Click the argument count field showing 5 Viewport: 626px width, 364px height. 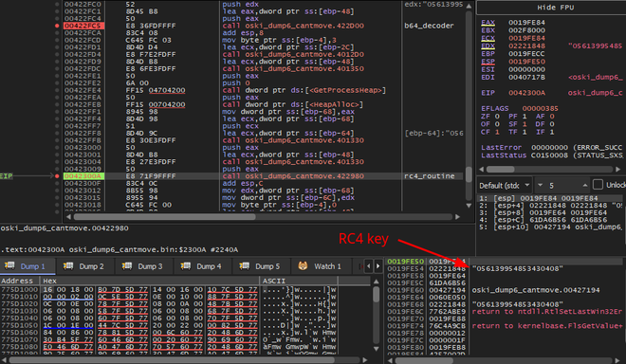[562, 186]
